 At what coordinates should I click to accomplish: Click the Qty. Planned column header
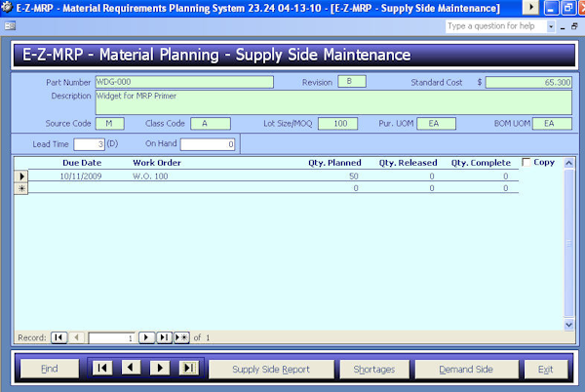[x=334, y=163]
